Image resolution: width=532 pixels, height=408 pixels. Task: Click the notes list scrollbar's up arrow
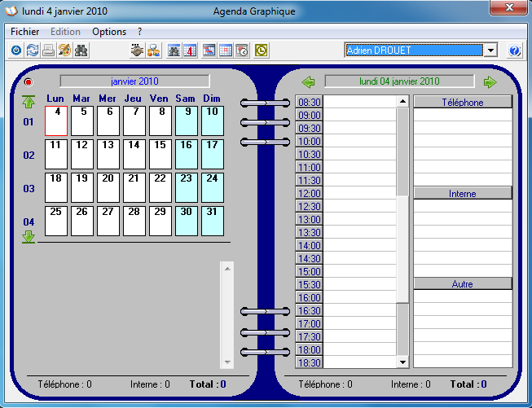pyautogui.click(x=227, y=269)
